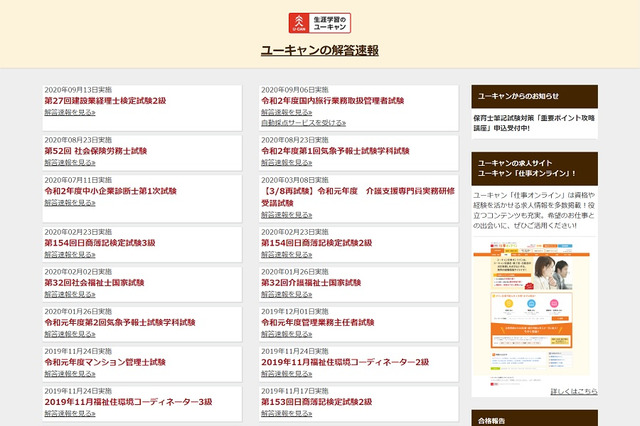
Task: Open 第32回介護福祉士国家試験 title
Action: click(311, 282)
